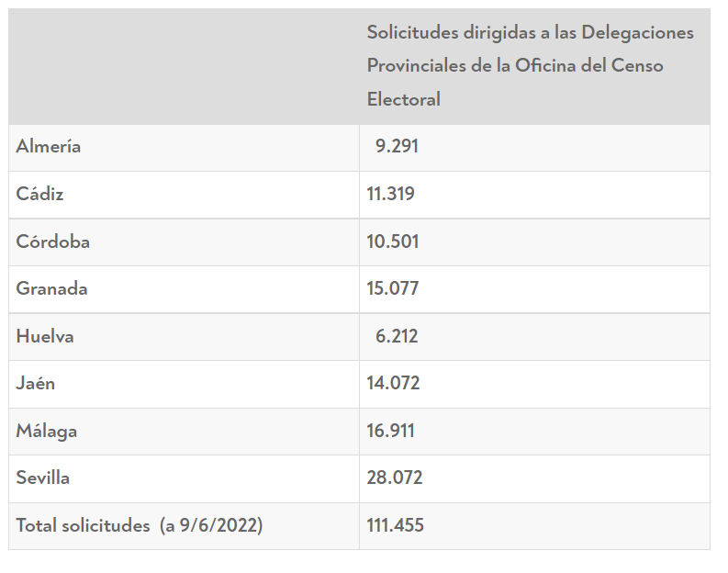
Task: Click the 6.212 value cell
Action: [397, 336]
